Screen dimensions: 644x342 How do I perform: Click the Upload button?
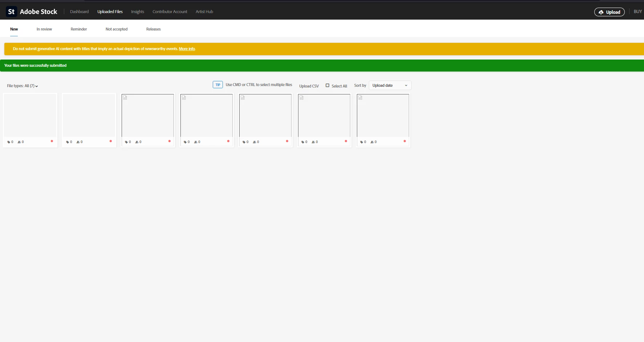[x=610, y=12]
